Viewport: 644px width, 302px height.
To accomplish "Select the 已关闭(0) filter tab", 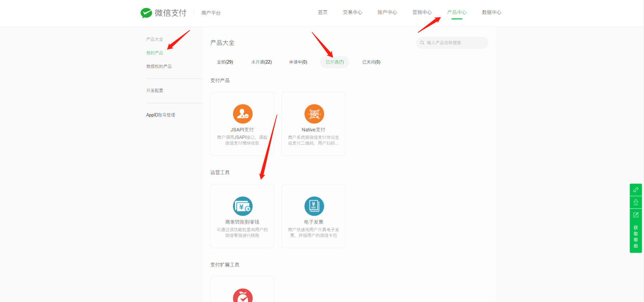I will [371, 62].
